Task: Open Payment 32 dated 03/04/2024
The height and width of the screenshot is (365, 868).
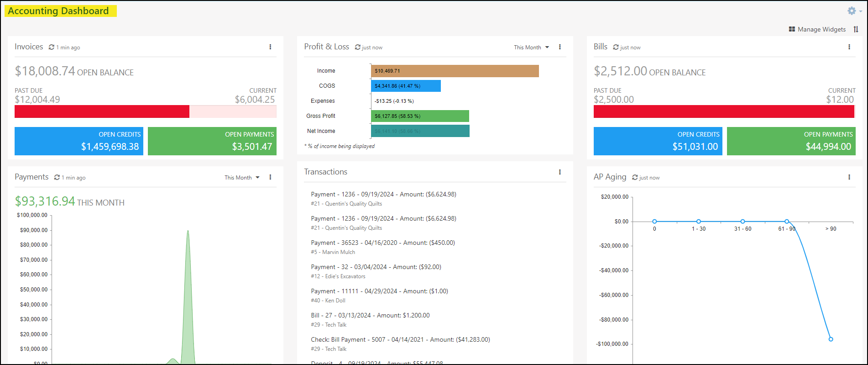Action: [376, 267]
